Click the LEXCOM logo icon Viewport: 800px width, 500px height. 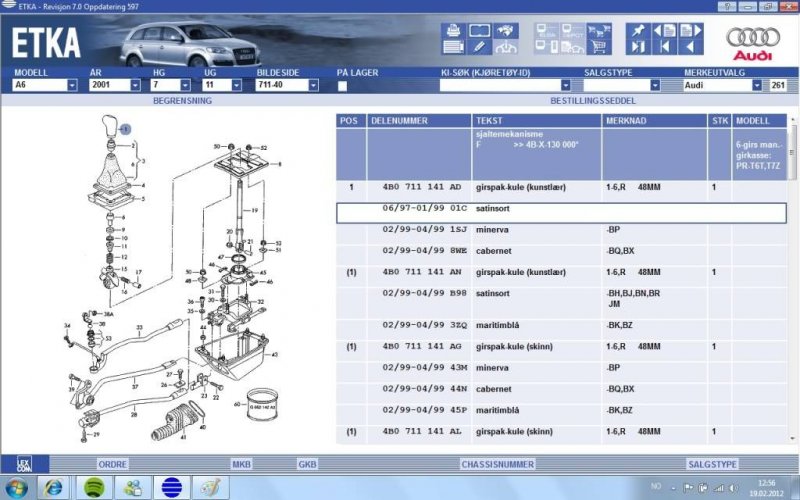pos(24,464)
